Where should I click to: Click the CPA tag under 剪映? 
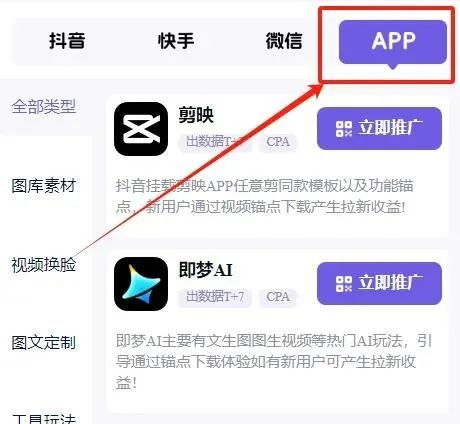pyautogui.click(x=278, y=142)
